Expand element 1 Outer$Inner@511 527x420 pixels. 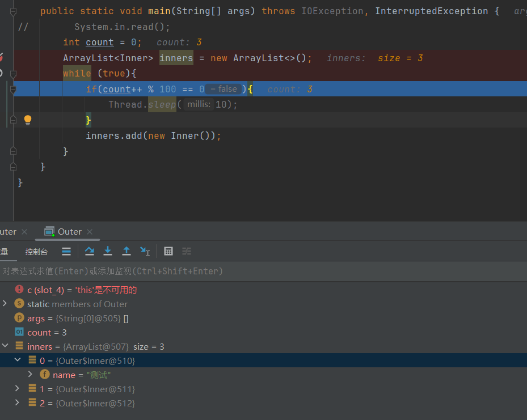tap(17, 388)
